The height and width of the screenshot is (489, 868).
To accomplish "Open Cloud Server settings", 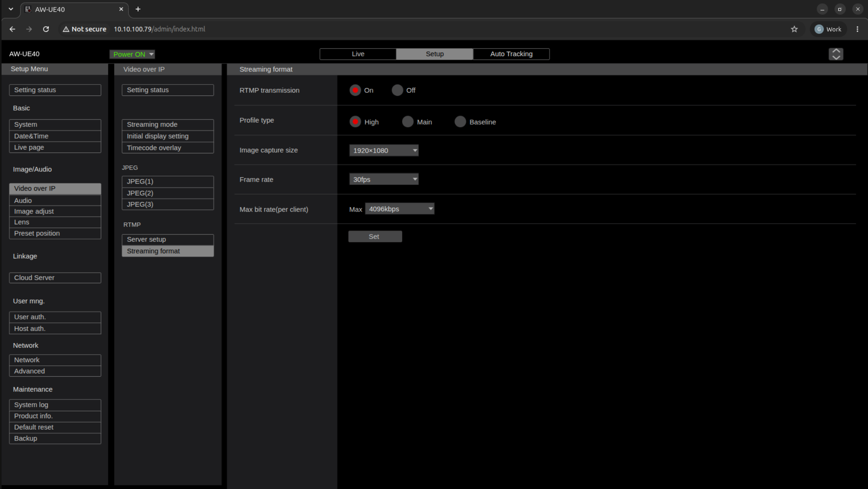I will pos(55,278).
